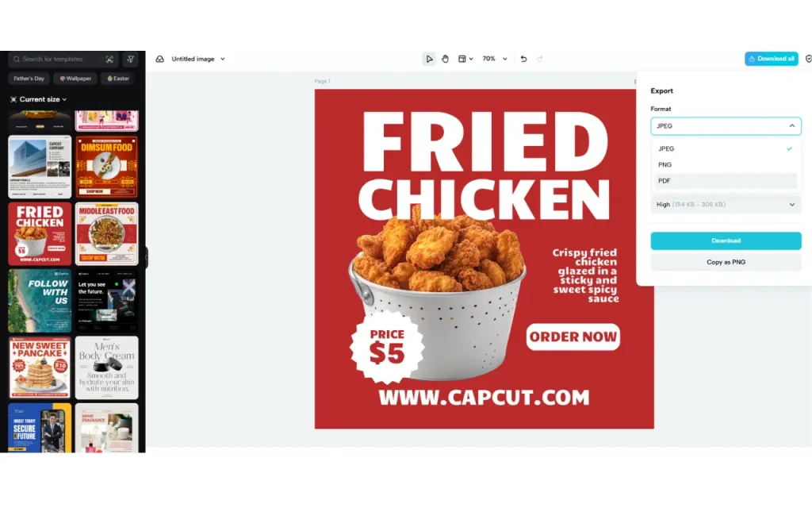
Task: Expand the Current size filter
Action: 38,99
